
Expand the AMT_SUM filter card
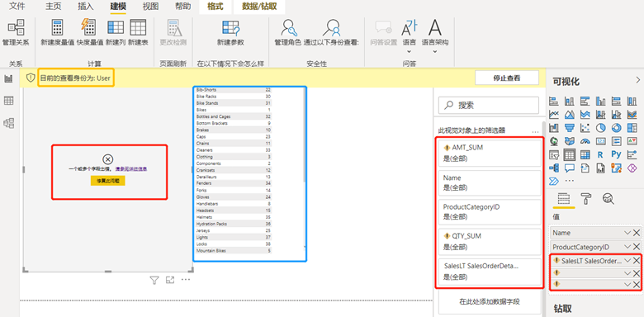(489, 153)
